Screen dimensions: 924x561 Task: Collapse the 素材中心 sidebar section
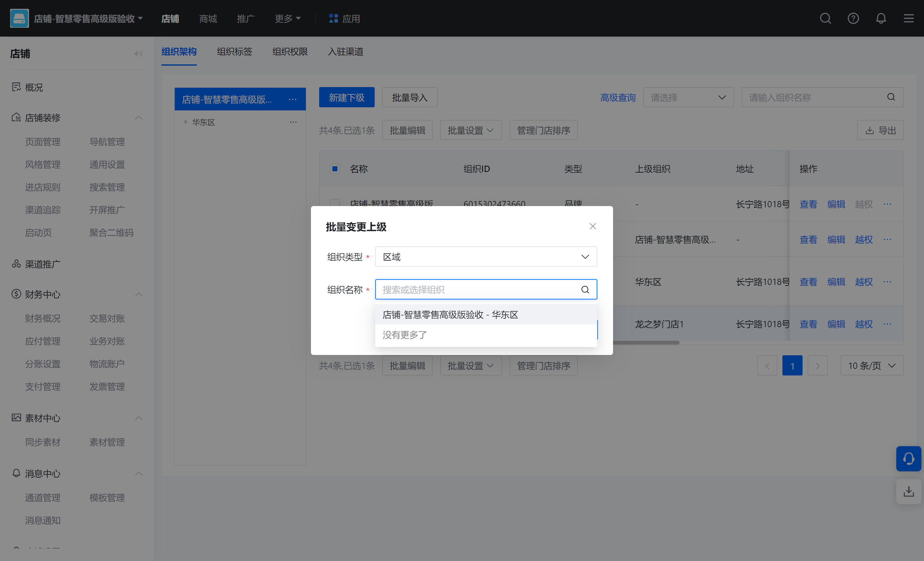point(139,418)
